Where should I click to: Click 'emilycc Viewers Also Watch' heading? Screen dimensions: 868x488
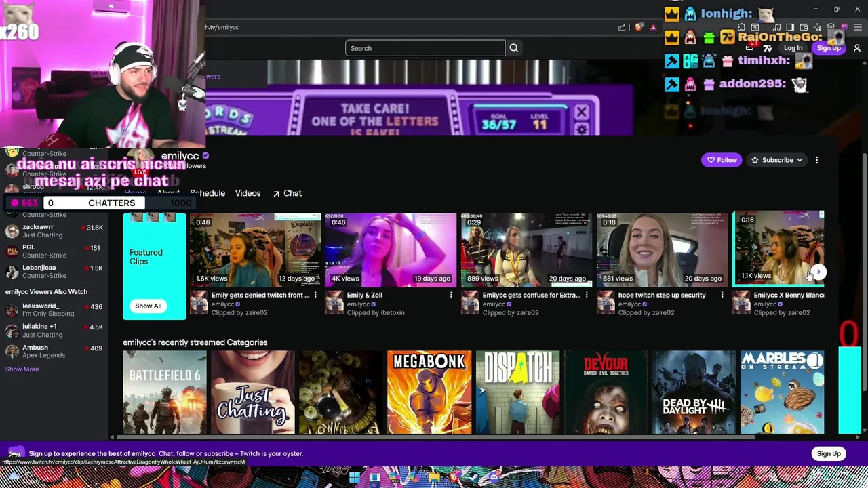[x=46, y=291]
